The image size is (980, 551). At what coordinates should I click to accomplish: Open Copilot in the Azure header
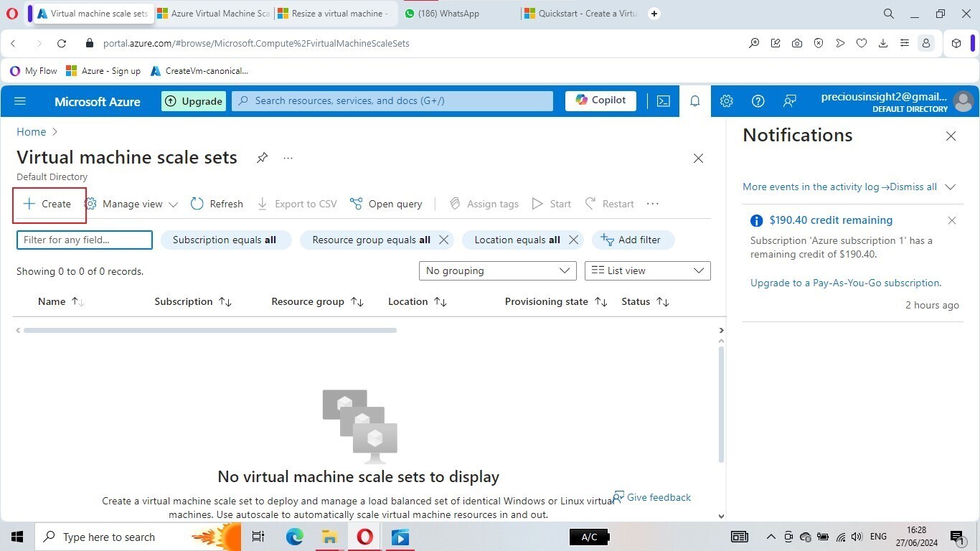(x=600, y=100)
